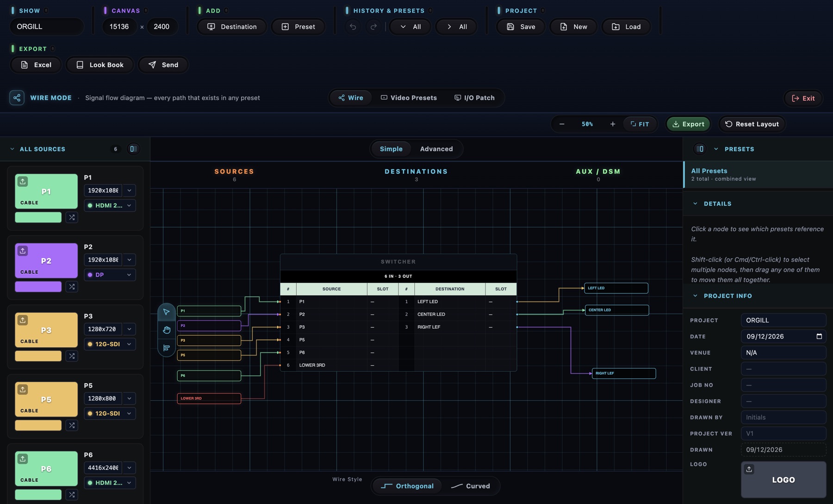Shuffle color for P1 source

72,217
